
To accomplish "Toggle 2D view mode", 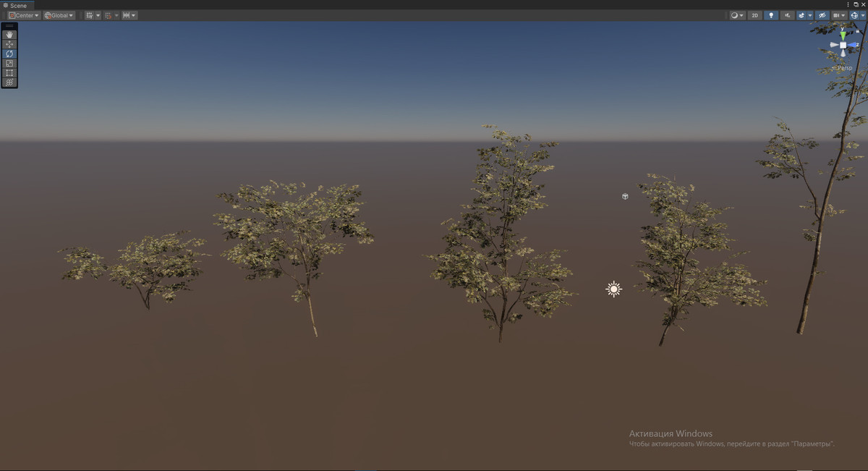I will pyautogui.click(x=754, y=14).
